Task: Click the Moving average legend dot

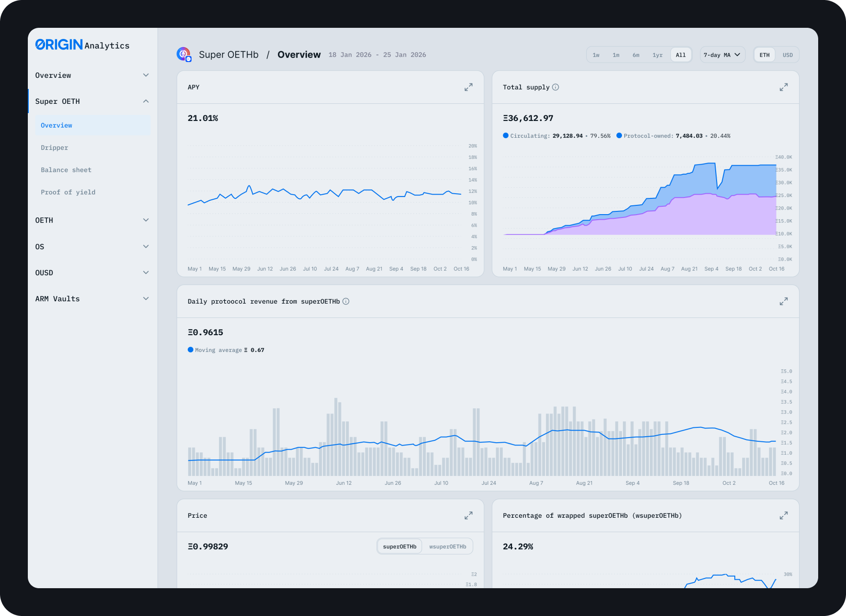Action: 191,349
